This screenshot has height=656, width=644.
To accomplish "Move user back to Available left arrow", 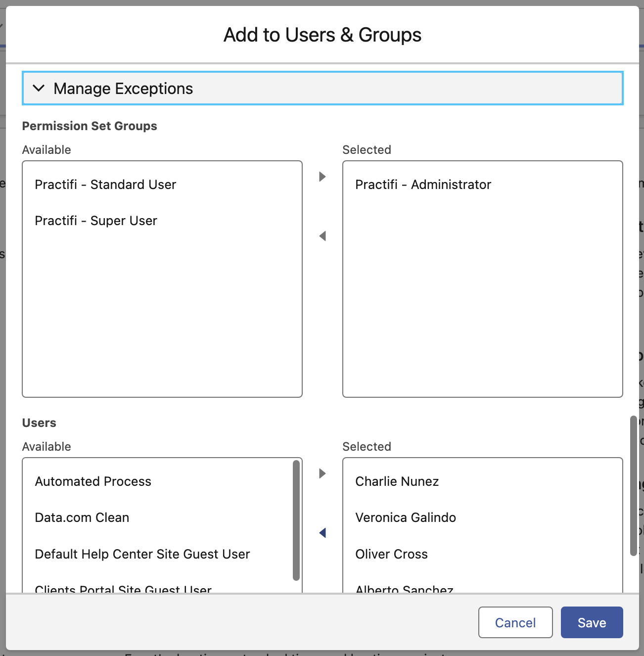I will point(322,533).
